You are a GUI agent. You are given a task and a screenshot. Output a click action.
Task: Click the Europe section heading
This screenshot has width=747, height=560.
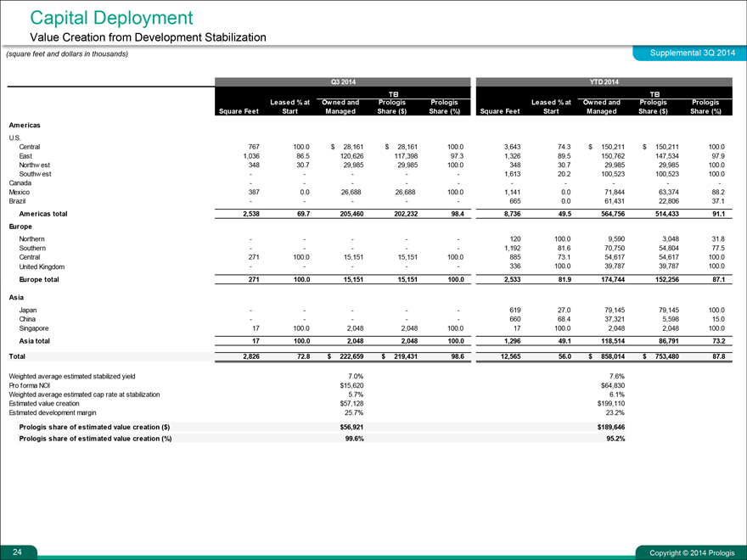(x=21, y=227)
